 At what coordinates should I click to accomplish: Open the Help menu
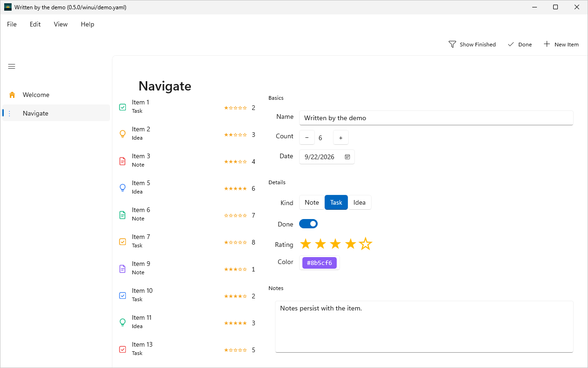(87, 24)
